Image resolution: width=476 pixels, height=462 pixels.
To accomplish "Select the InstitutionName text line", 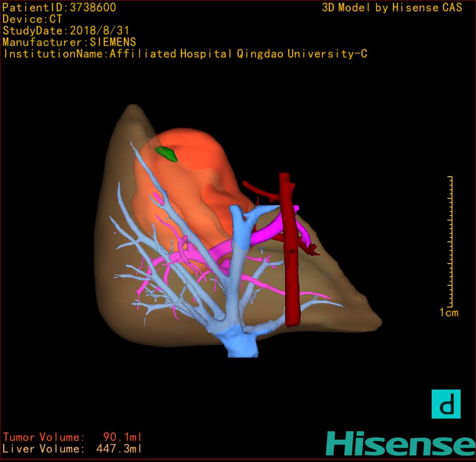I will (185, 54).
